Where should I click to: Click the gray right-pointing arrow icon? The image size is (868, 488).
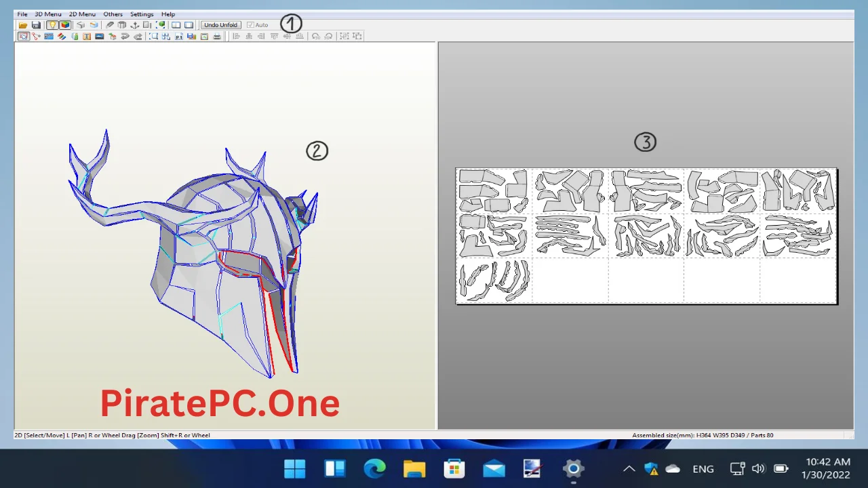click(x=138, y=37)
